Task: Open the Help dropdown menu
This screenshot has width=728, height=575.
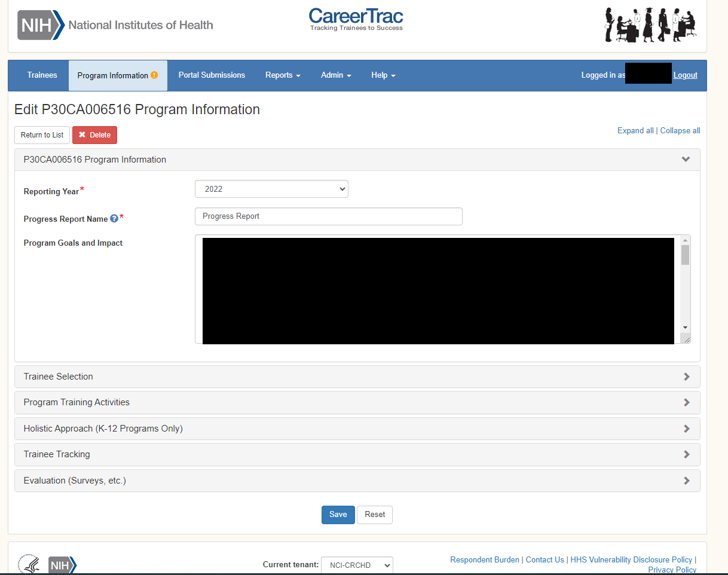Action: [x=383, y=75]
